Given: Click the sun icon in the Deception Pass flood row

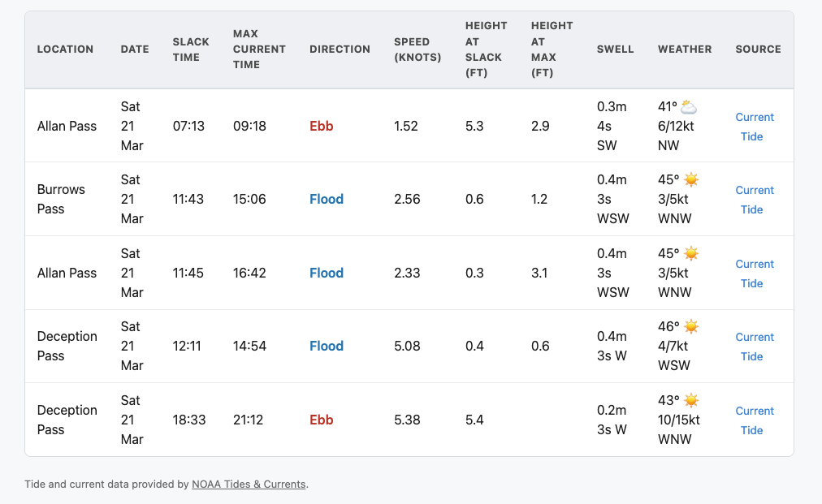Looking at the screenshot, I should [x=690, y=325].
